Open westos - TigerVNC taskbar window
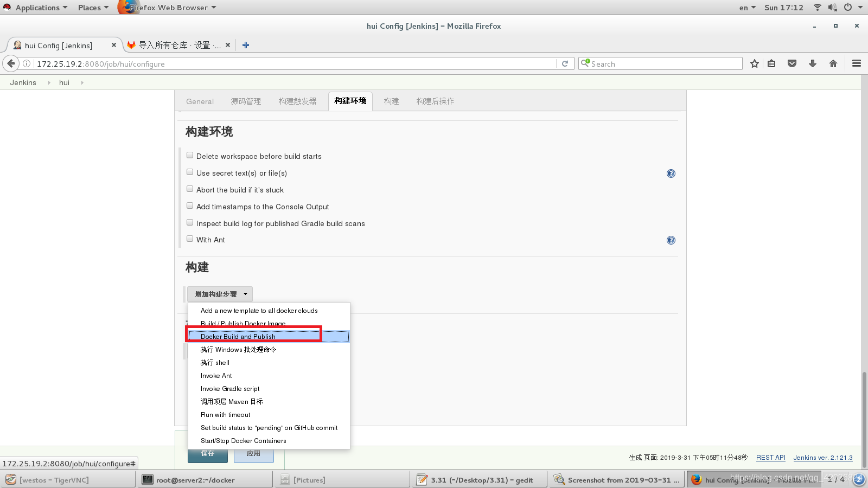Image resolution: width=868 pixels, height=488 pixels. 68,480
